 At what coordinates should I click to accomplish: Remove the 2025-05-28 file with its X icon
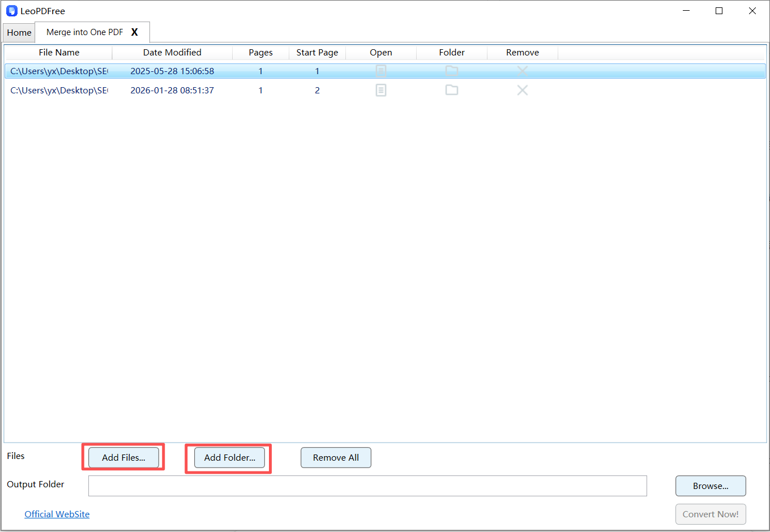click(523, 71)
